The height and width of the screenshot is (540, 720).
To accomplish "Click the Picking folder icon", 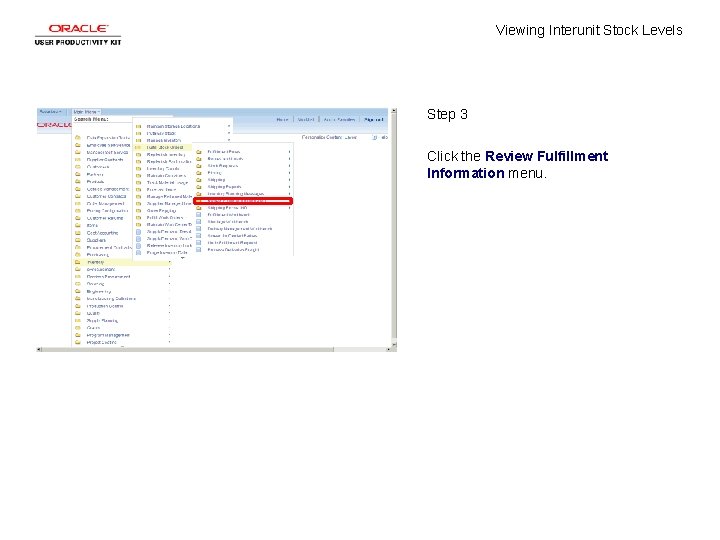I will (x=199, y=173).
